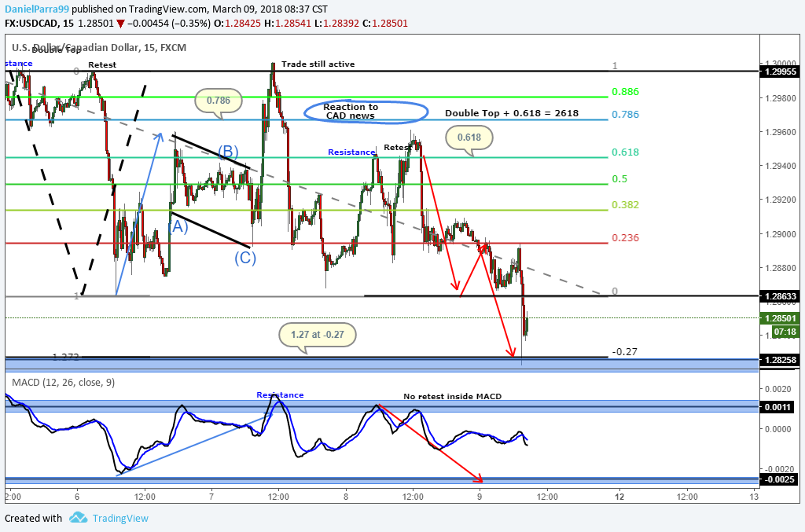This screenshot has height=532, width=805.
Task: Open the DanielParra99 author link
Action: [x=38, y=9]
